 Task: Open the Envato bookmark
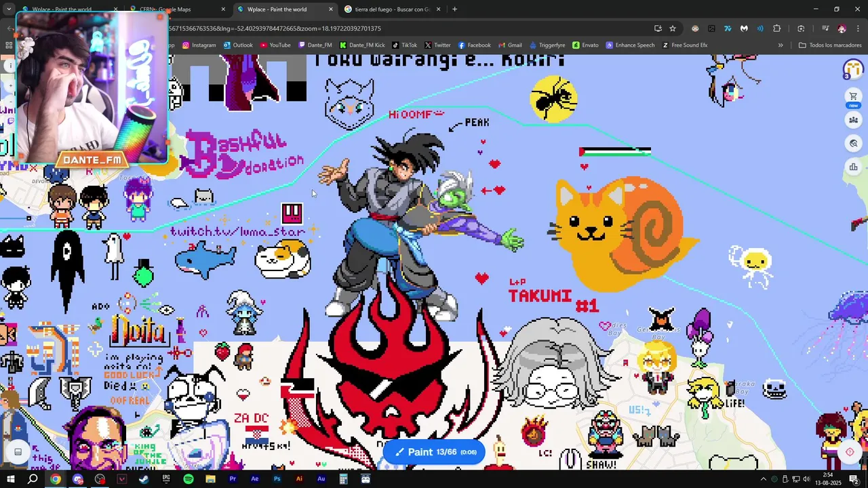[585, 45]
